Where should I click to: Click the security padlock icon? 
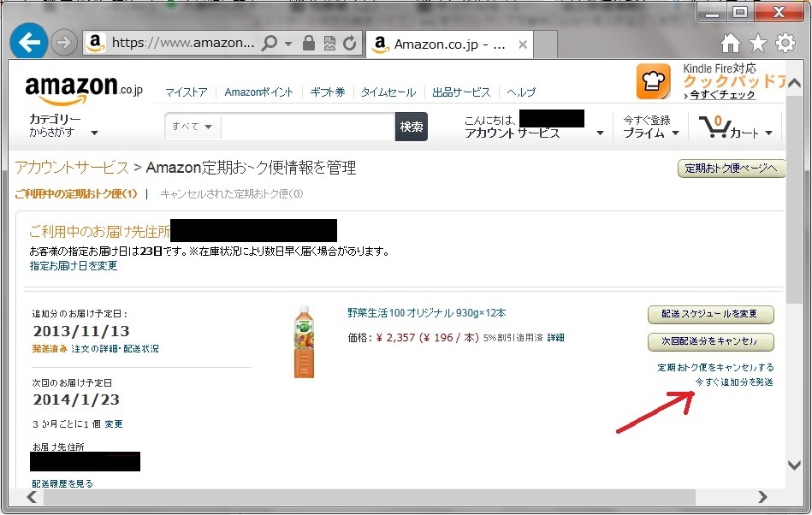coord(309,43)
